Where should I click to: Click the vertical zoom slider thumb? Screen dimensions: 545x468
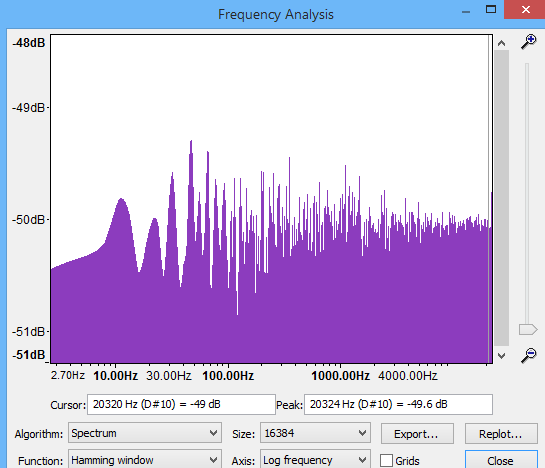pyautogui.click(x=528, y=329)
